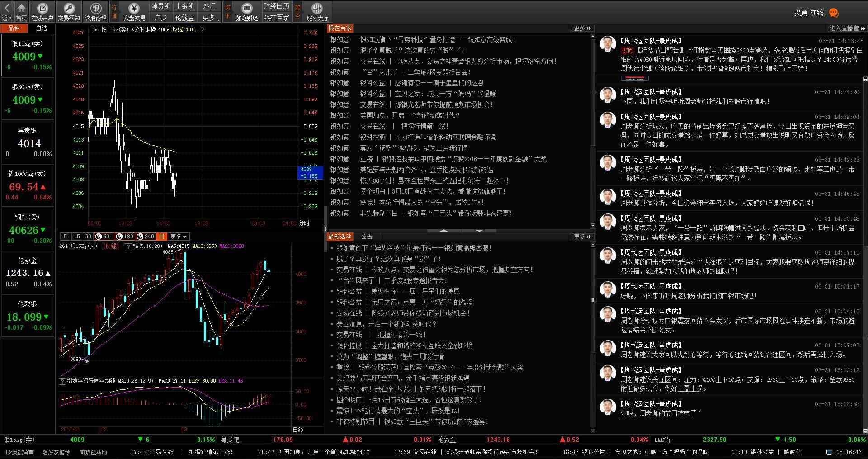Select the 日 daily chart period
The height and width of the screenshot is (459, 868).
click(x=161, y=237)
